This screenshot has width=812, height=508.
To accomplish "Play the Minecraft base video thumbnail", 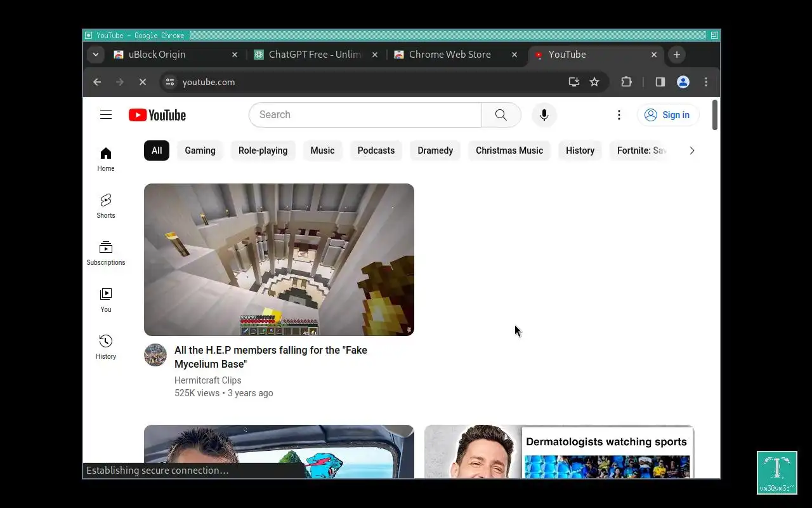I will (279, 260).
